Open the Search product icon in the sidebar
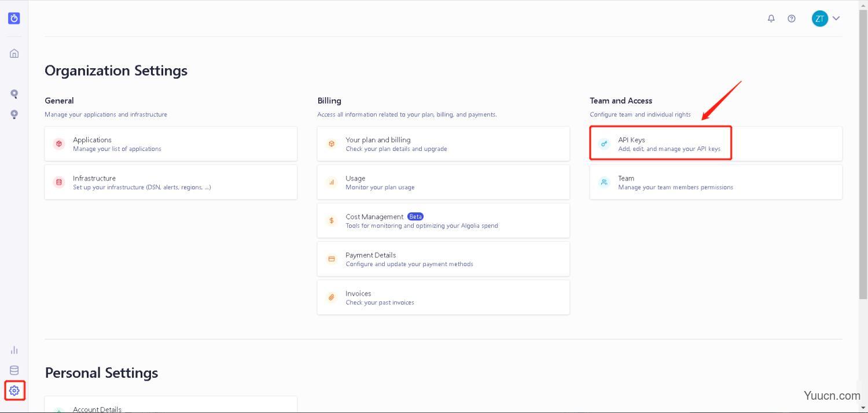 (x=14, y=94)
